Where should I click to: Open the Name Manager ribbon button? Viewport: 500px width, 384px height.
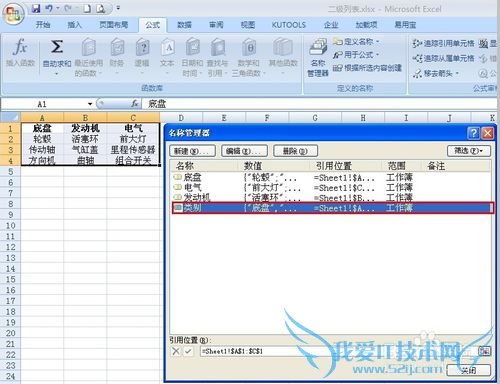point(318,57)
